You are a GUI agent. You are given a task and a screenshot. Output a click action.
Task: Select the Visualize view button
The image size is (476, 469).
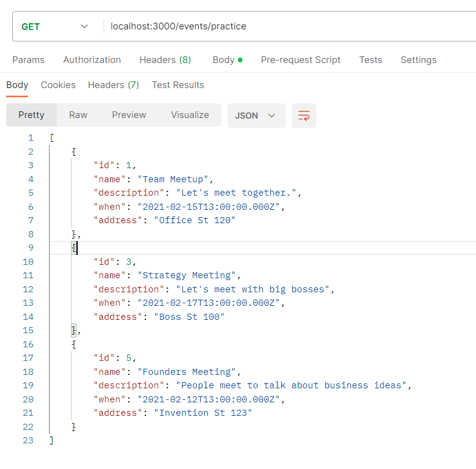(x=190, y=115)
